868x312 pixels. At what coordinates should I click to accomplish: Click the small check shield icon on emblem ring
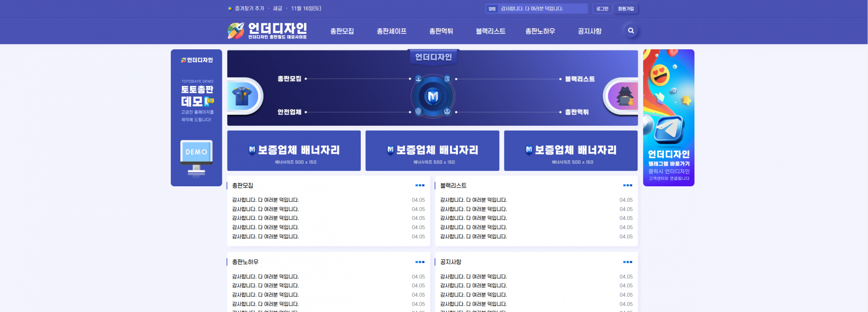click(418, 111)
